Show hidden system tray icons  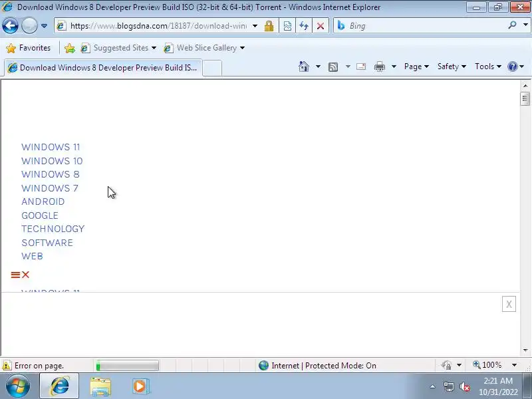click(433, 386)
